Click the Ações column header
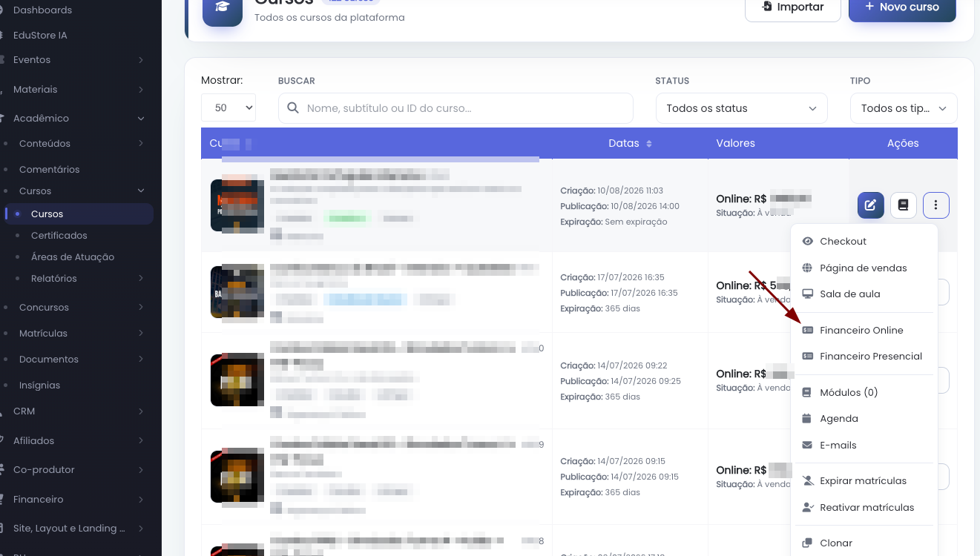Image resolution: width=980 pixels, height=556 pixels. pyautogui.click(x=903, y=144)
